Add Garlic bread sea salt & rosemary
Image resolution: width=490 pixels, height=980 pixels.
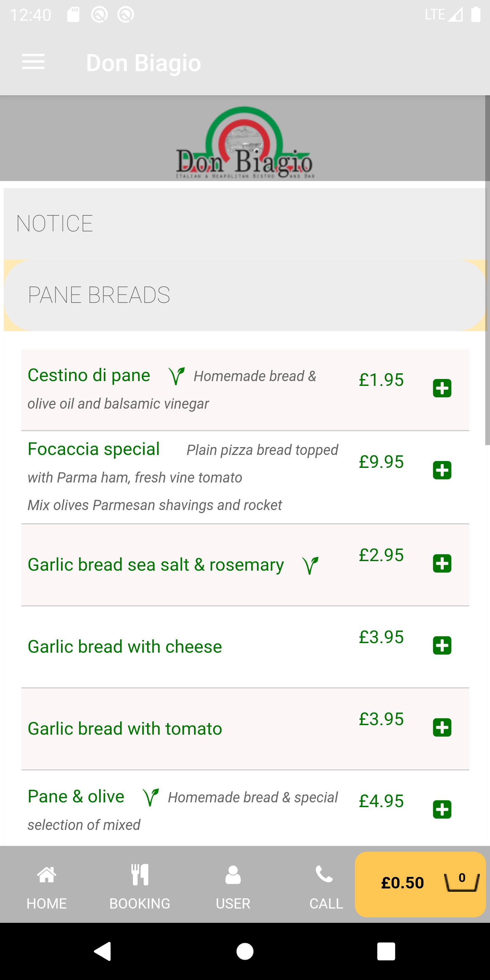click(x=442, y=563)
